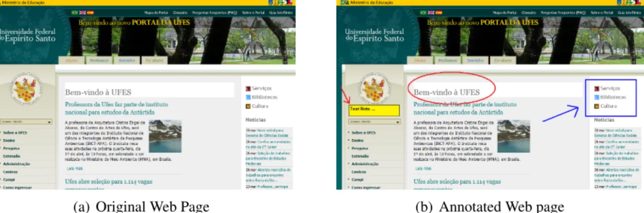
Task: Switch to the Ex-aluno tab on the original page
Action: click(x=154, y=59)
